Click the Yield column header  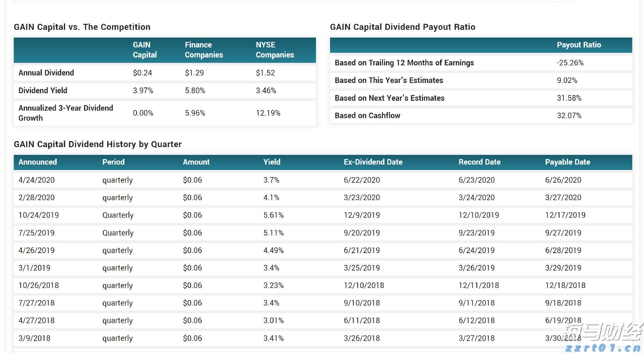click(272, 162)
